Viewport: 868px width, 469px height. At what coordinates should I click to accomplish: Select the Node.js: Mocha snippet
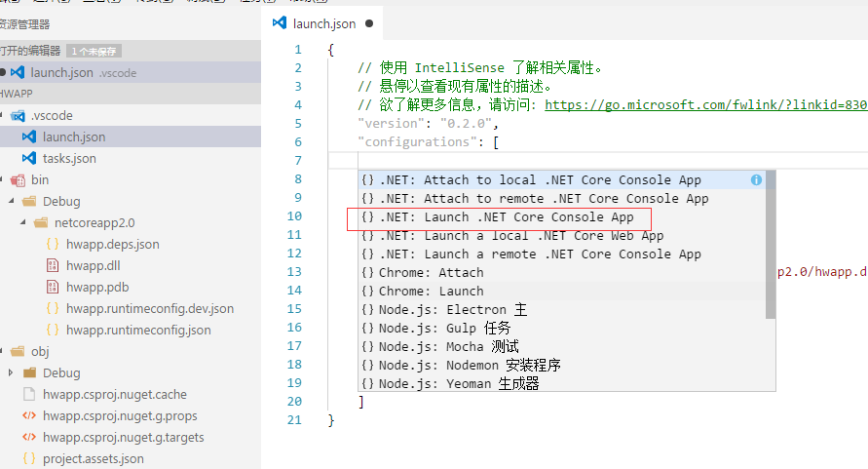[x=562, y=346]
